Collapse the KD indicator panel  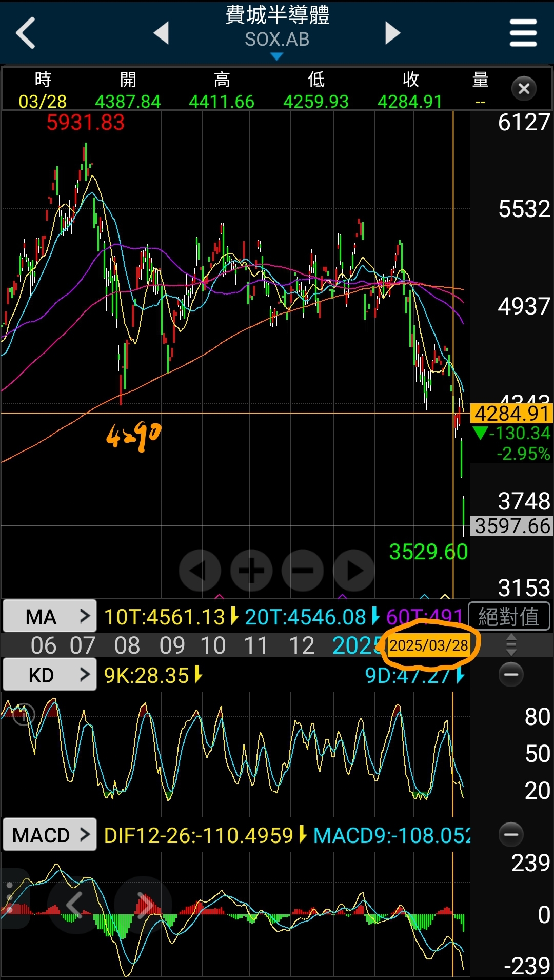[511, 674]
